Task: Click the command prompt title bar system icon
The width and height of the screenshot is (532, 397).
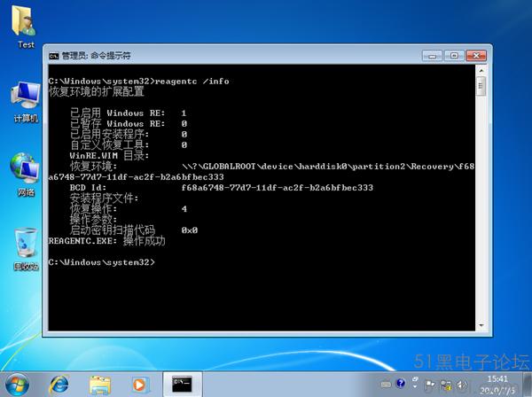Action: [53, 56]
